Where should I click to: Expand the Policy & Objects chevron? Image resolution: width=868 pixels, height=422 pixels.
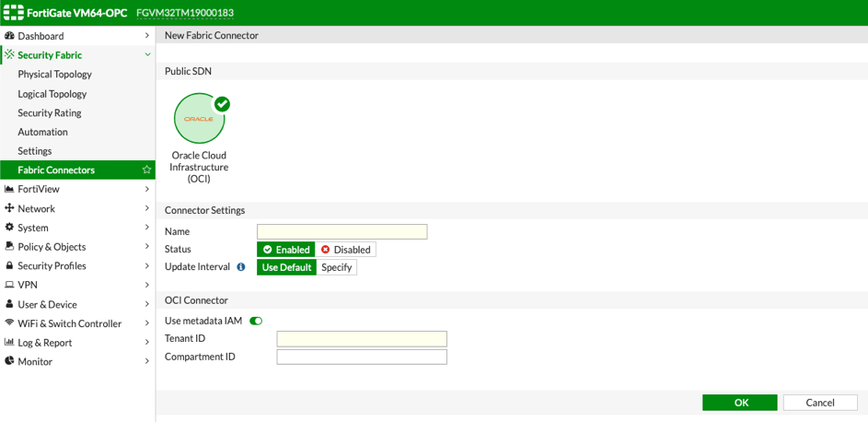coord(146,246)
